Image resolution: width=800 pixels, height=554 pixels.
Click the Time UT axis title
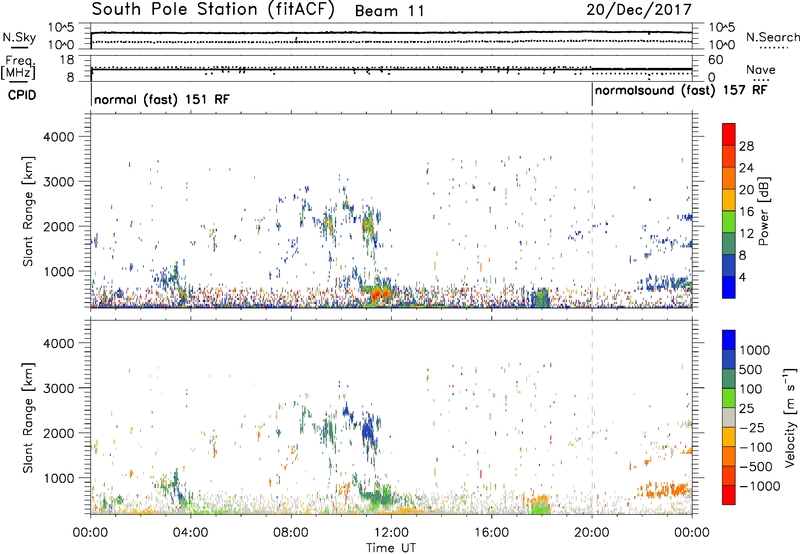coord(391,548)
